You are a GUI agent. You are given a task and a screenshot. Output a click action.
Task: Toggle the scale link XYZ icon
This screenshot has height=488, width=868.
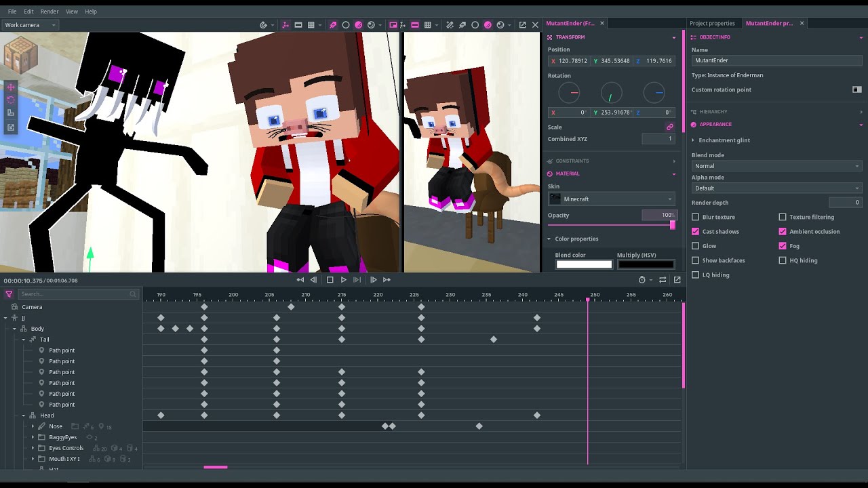pos(670,127)
